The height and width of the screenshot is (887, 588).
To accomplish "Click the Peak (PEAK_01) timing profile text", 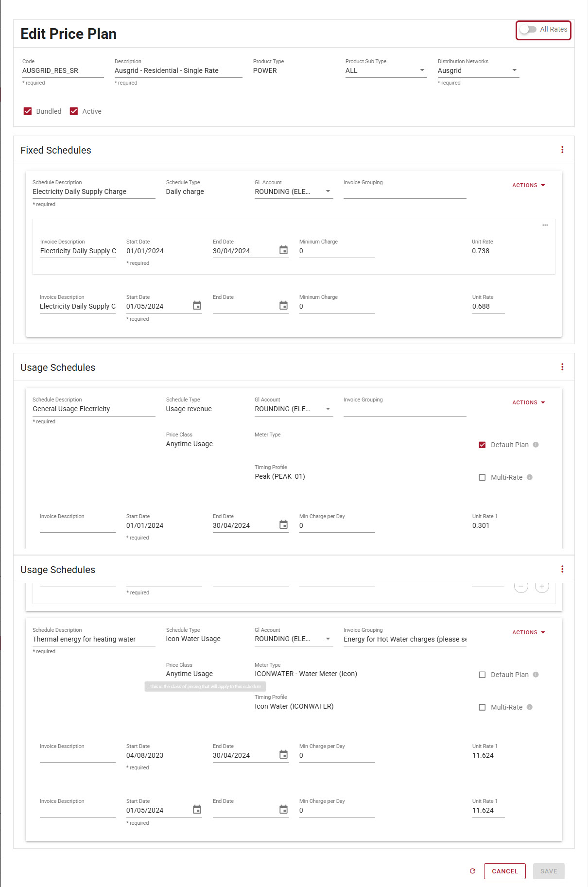I will (280, 476).
